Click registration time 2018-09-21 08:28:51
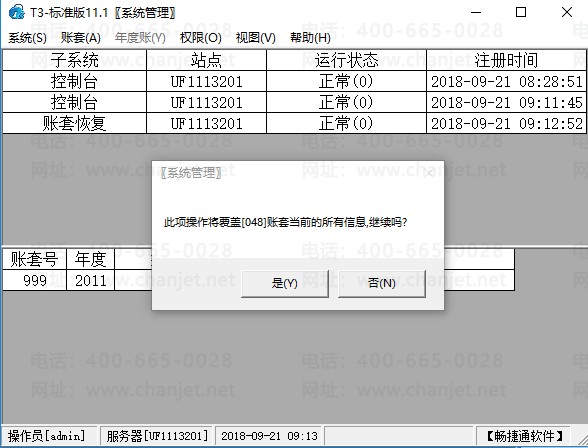This screenshot has height=448, width=588. pyautogui.click(x=506, y=81)
